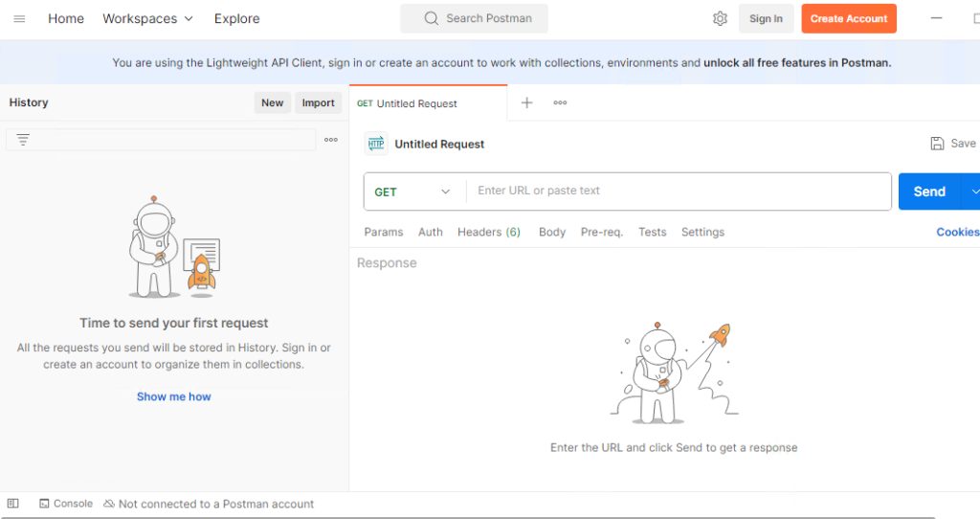Switch to the Params tab
The height and width of the screenshot is (519, 980).
pyautogui.click(x=384, y=232)
